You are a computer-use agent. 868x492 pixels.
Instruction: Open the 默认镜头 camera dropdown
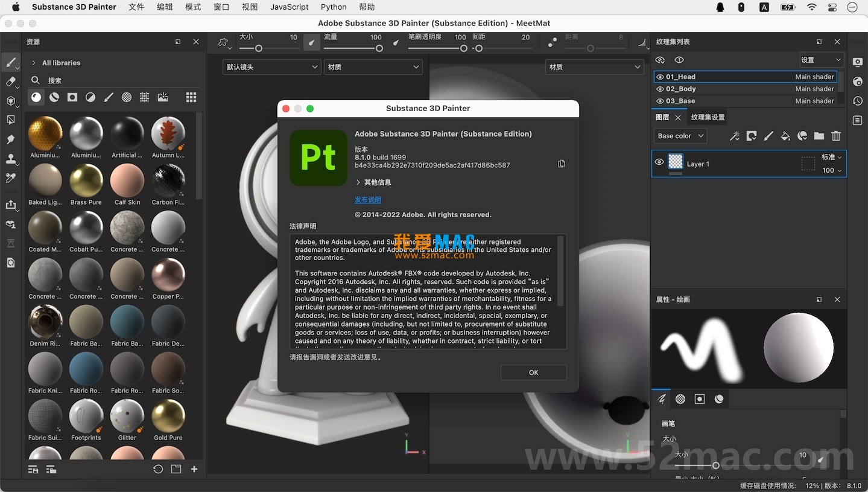pyautogui.click(x=271, y=67)
